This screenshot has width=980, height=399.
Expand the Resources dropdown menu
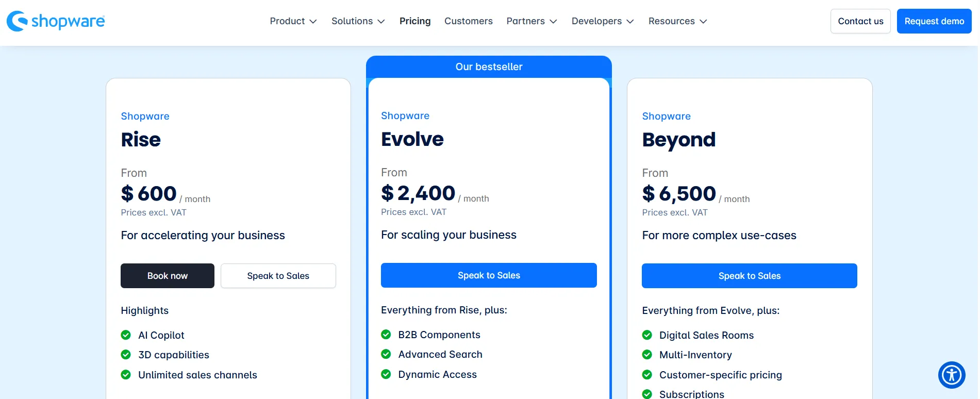[677, 21]
